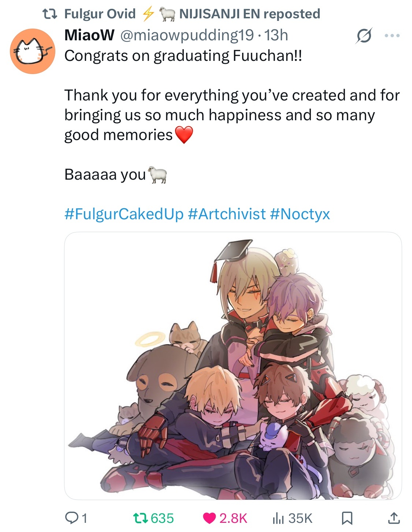Open the #Noctyx hashtag
The width and height of the screenshot is (412, 532).
[300, 214]
